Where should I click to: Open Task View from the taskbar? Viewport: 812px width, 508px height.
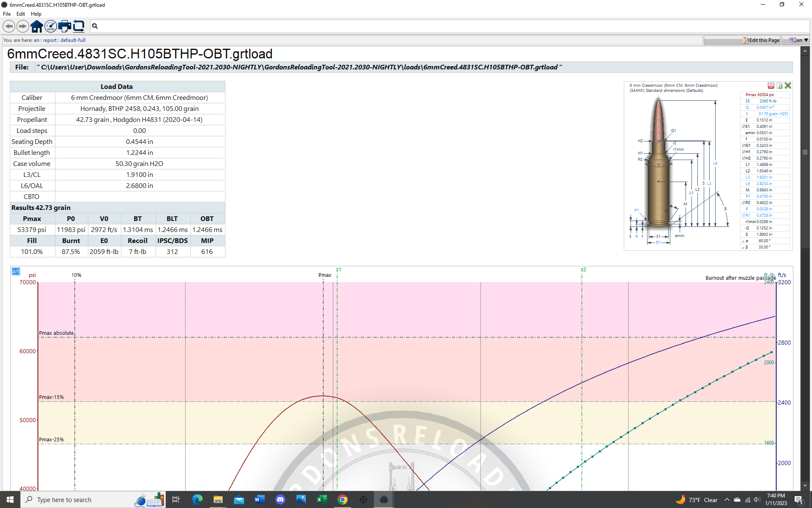176,500
